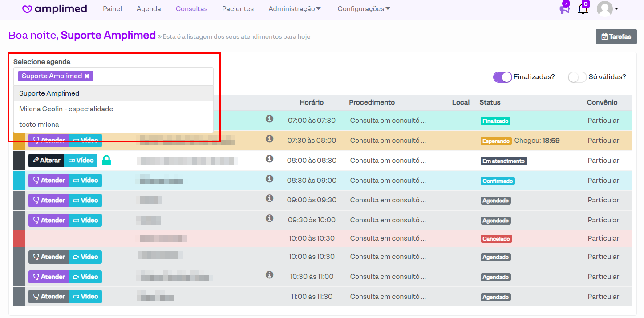
Task: Click the megaphone announcements icon
Action: coord(564,9)
